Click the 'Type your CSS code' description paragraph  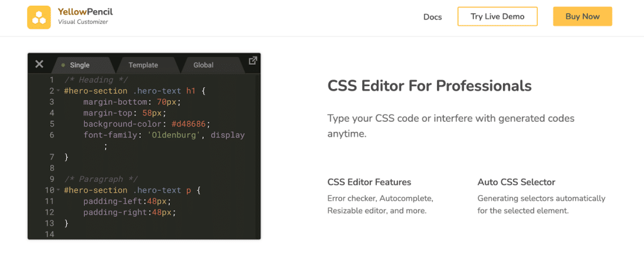coord(451,126)
